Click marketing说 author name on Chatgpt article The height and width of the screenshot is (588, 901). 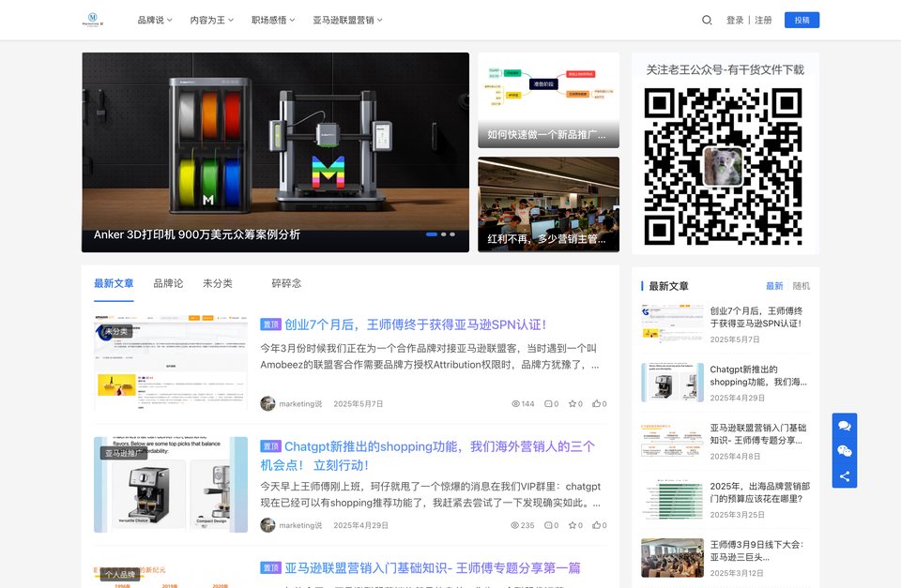coord(300,525)
